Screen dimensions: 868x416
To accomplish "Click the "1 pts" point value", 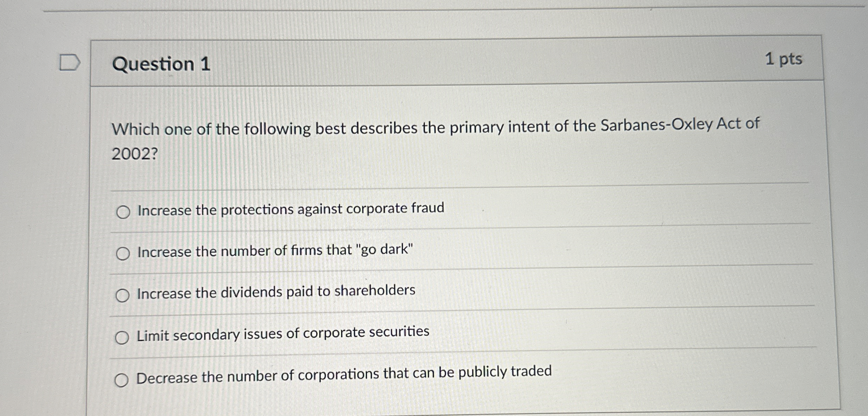I will coord(783,59).
